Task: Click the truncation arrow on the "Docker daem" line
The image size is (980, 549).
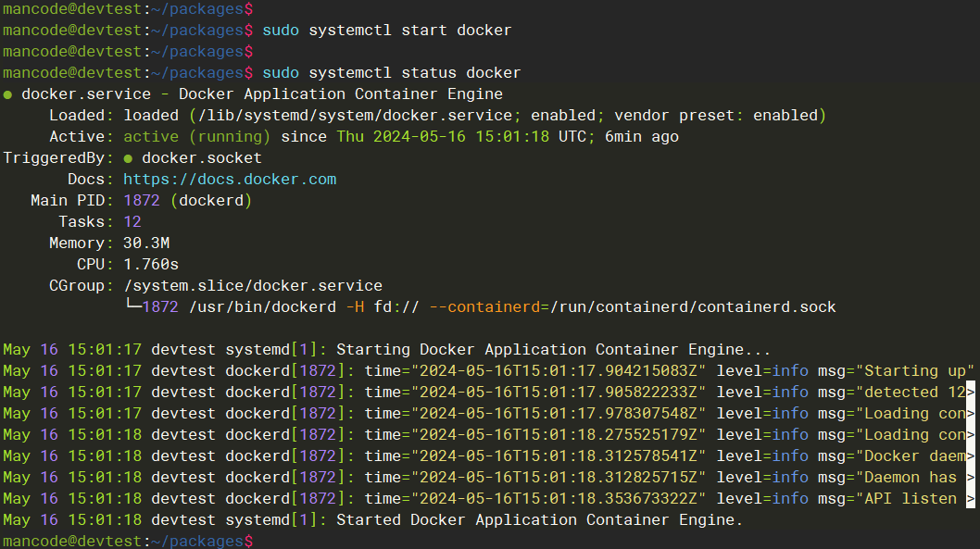Action: pos(971,456)
